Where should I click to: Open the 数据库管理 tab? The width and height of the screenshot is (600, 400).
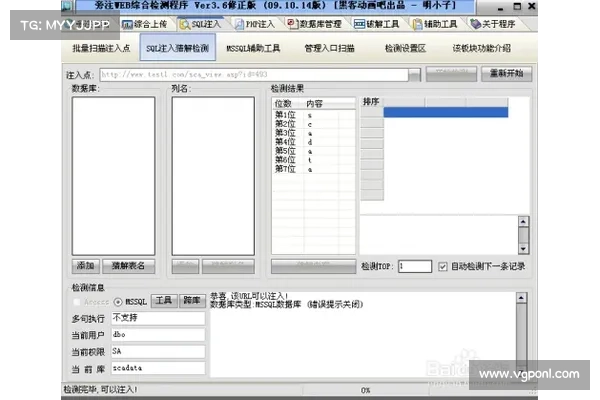point(314,24)
